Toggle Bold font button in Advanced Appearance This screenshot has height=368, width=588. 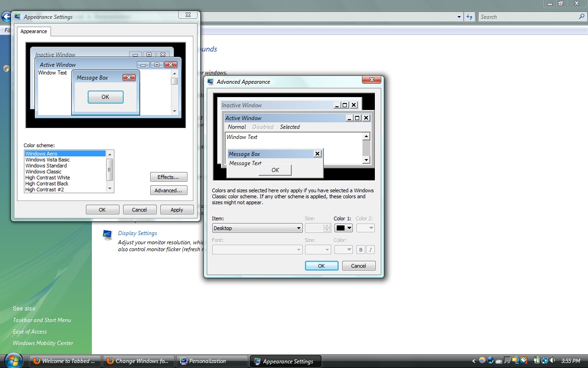coord(361,250)
